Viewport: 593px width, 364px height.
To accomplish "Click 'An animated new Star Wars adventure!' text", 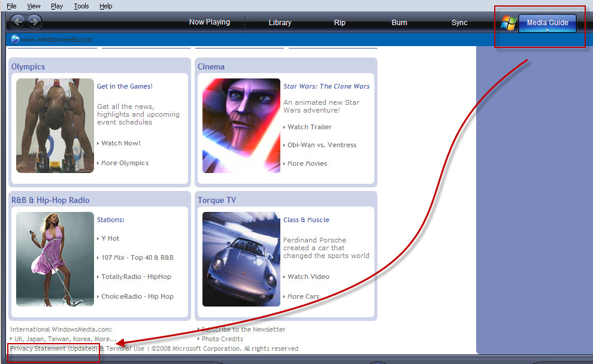I will pyautogui.click(x=321, y=106).
